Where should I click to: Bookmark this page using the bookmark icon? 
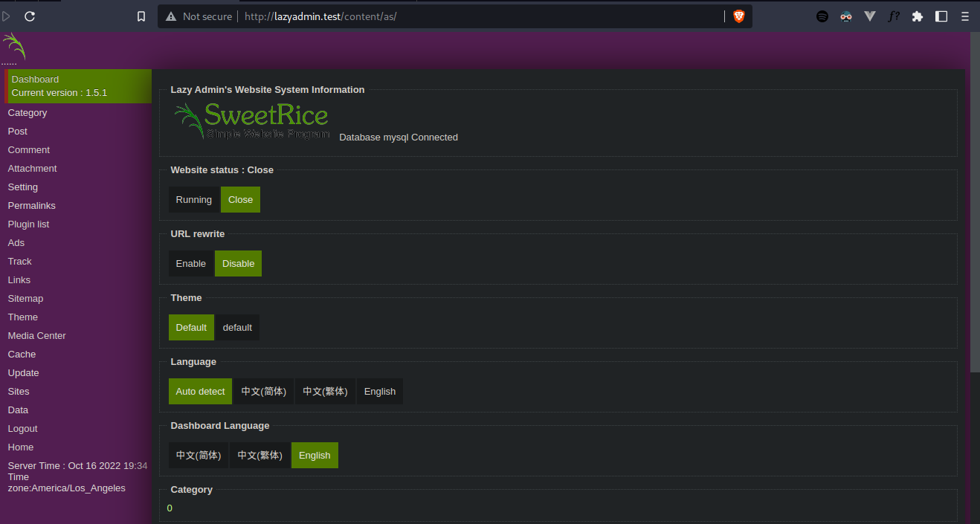(141, 16)
